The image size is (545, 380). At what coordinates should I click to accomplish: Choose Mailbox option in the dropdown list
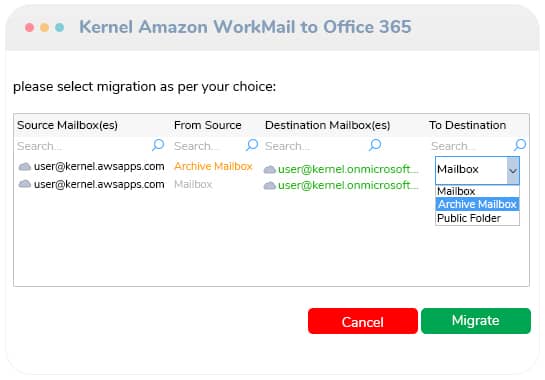click(x=477, y=191)
